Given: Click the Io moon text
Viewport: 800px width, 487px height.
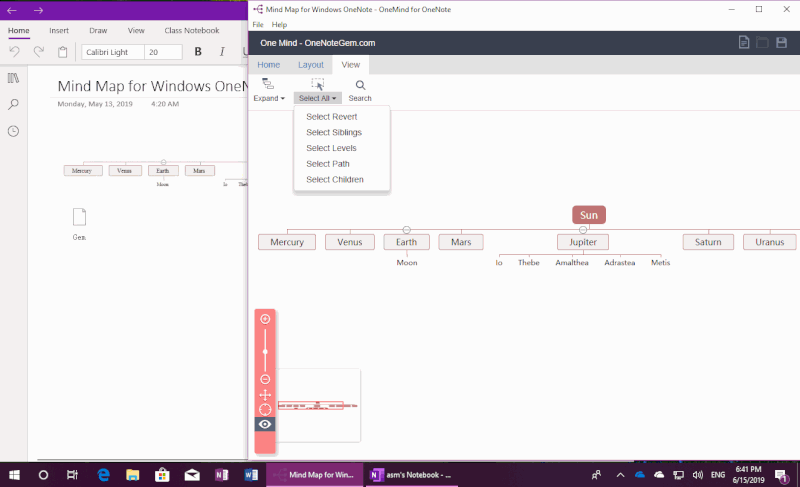Looking at the screenshot, I should [499, 263].
